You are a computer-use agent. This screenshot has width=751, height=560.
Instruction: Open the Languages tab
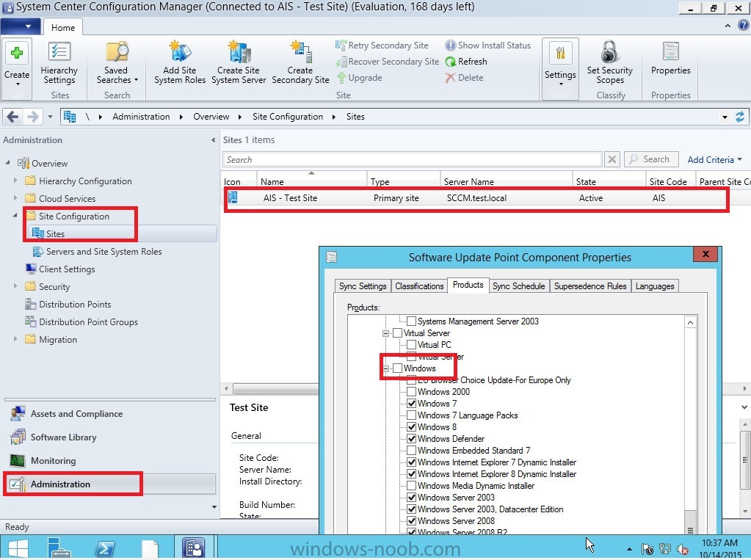pos(655,286)
